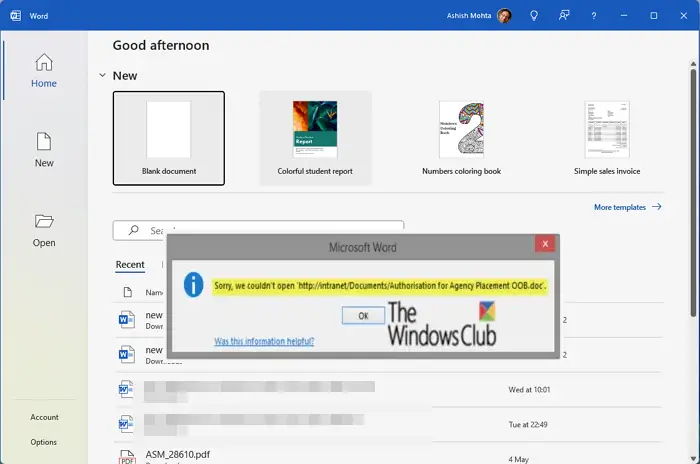Open Word Options
The width and height of the screenshot is (700, 464).
click(x=43, y=442)
